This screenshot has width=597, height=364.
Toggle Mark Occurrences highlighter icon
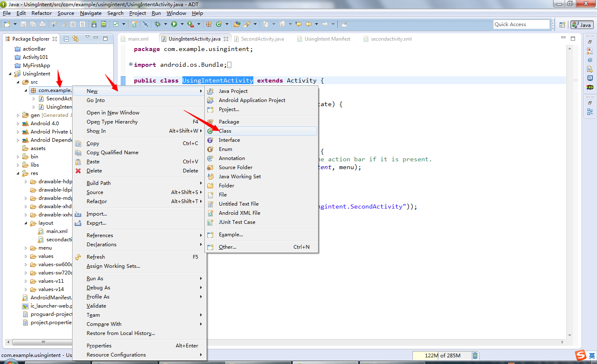[x=64, y=24]
